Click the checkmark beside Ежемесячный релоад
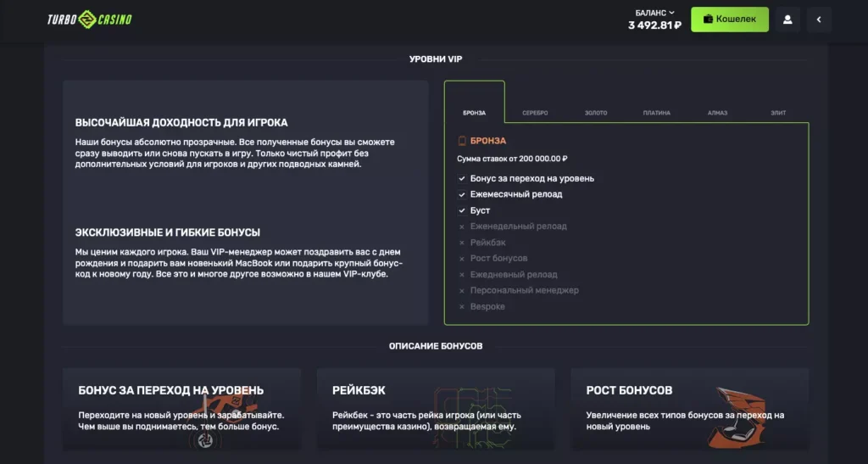Image resolution: width=868 pixels, height=464 pixels. point(462,194)
